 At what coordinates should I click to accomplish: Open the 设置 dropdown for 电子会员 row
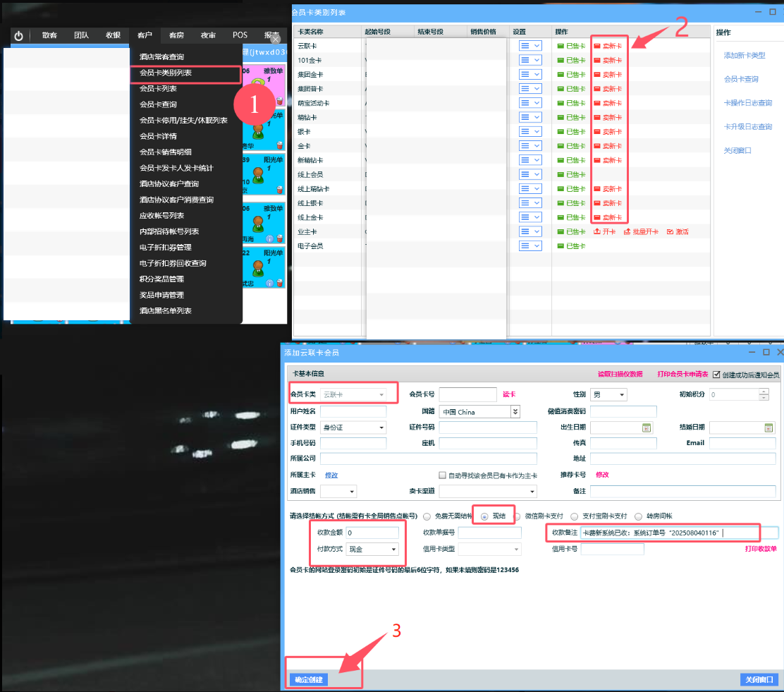(530, 245)
